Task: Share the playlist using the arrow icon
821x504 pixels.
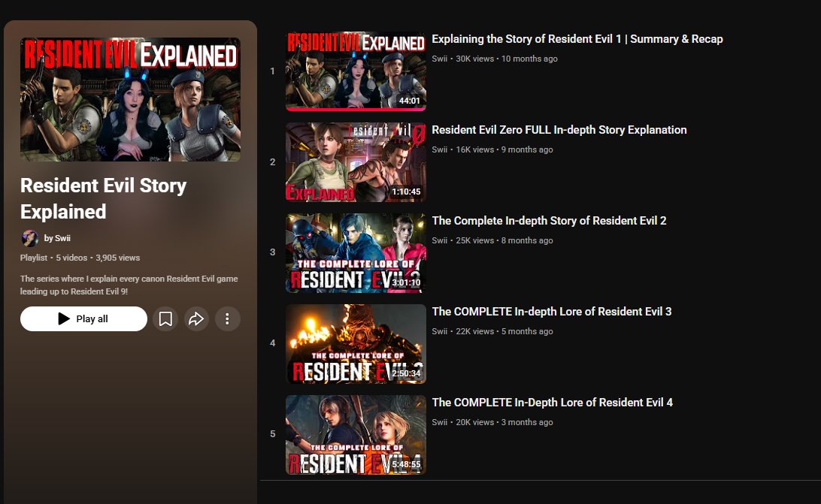Action: 196,318
